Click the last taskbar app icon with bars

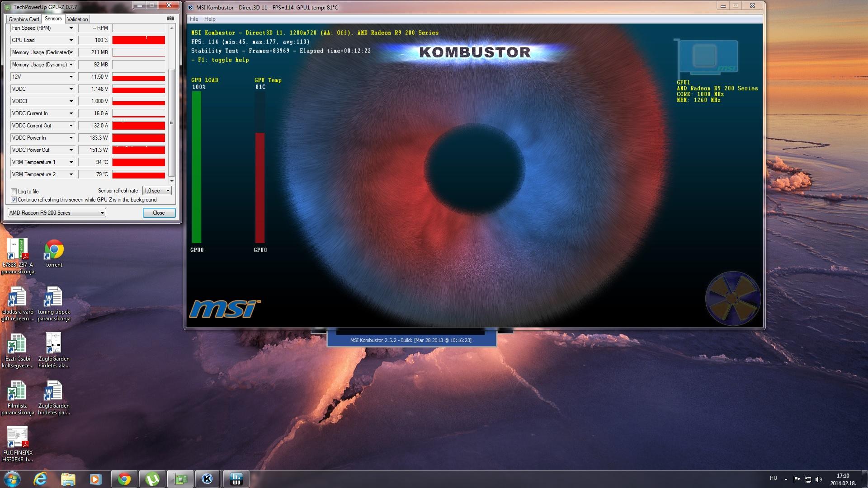[x=236, y=479]
